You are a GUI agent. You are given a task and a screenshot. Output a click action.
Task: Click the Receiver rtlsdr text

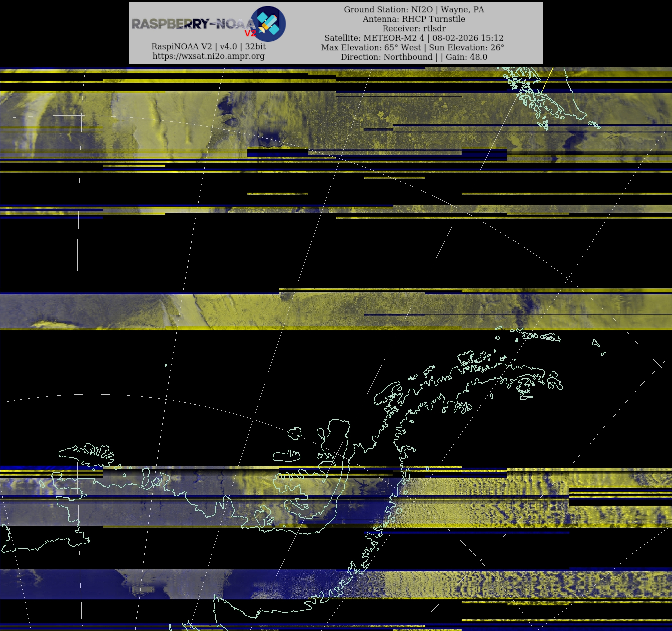414,28
